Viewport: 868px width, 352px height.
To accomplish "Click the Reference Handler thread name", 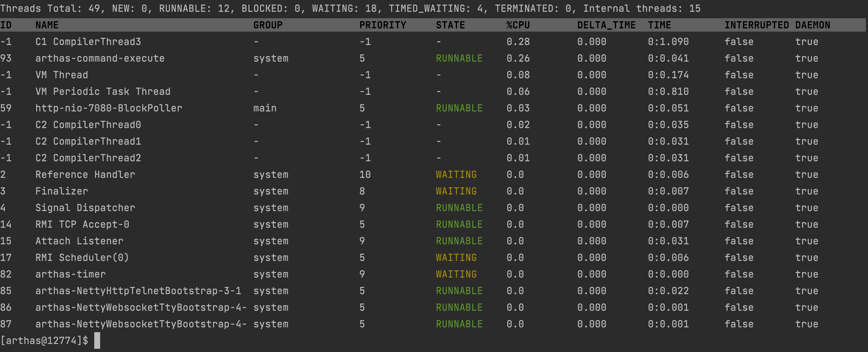I will point(85,175).
